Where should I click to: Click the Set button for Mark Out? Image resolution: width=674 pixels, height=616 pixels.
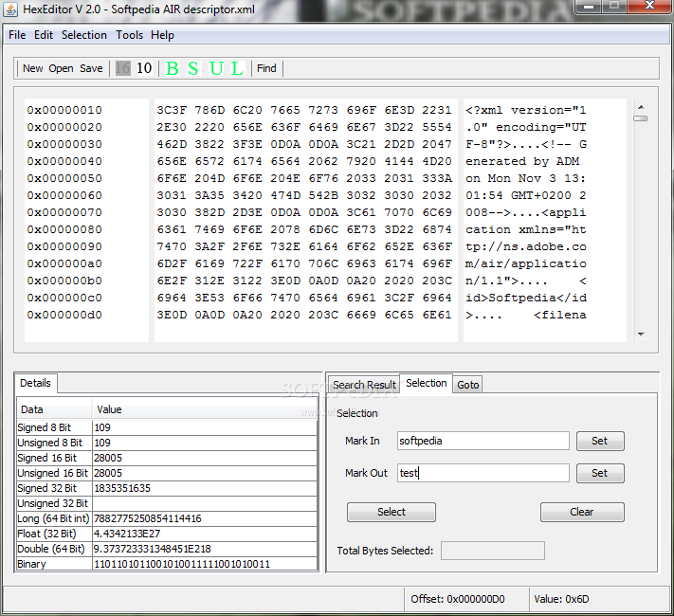[x=600, y=473]
